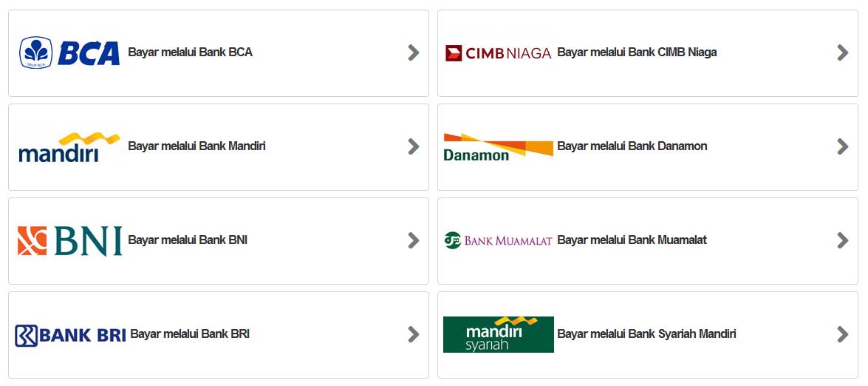Click the Mandiri bank logo
The width and height of the screenshot is (868, 386).
[69, 146]
